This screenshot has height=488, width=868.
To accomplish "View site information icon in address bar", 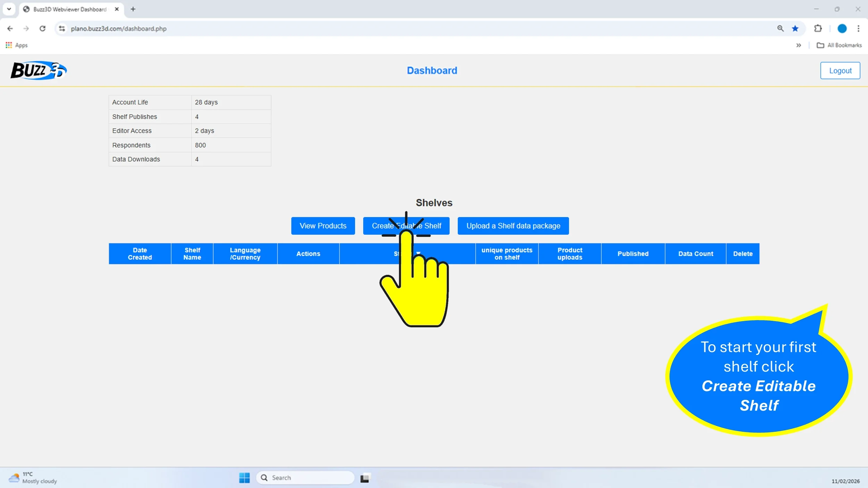I will [x=62, y=28].
